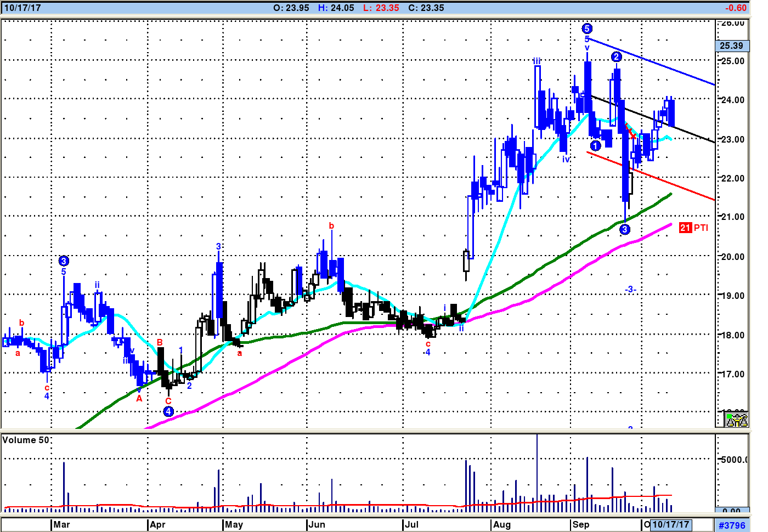Click the #3796 bar count box
768x532 pixels.
pos(732,525)
